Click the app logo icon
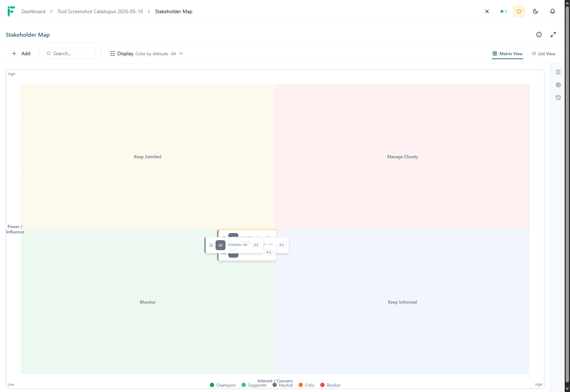This screenshot has height=392, width=570. [x=11, y=11]
